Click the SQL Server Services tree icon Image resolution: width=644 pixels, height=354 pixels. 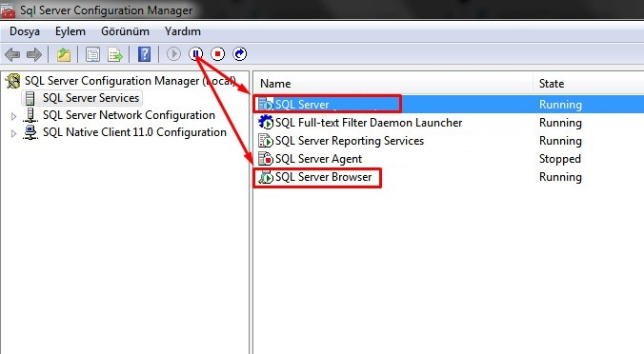pyautogui.click(x=30, y=98)
